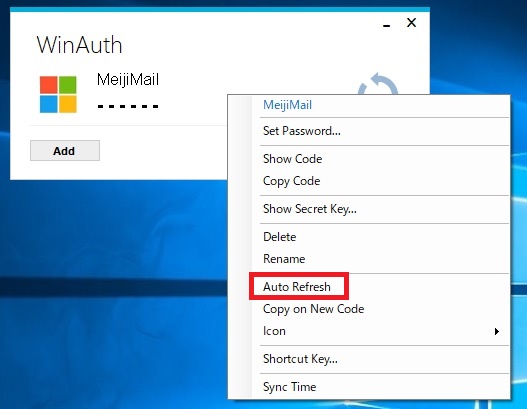Toggle the Auto Refresh option
Image resolution: width=527 pixels, height=409 pixels.
click(x=299, y=287)
